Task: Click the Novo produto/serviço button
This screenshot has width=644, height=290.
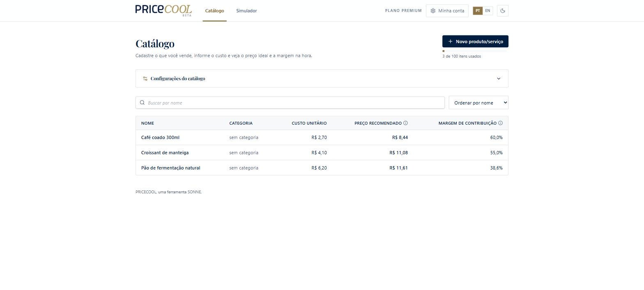Action: pos(475,42)
